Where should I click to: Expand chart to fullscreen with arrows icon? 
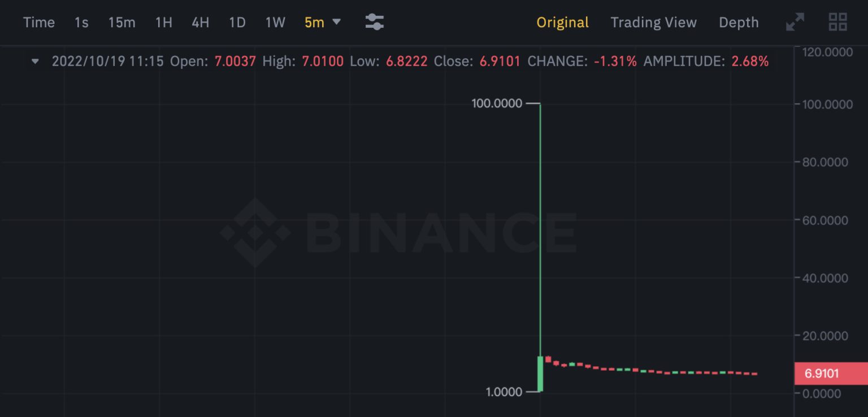coord(795,23)
